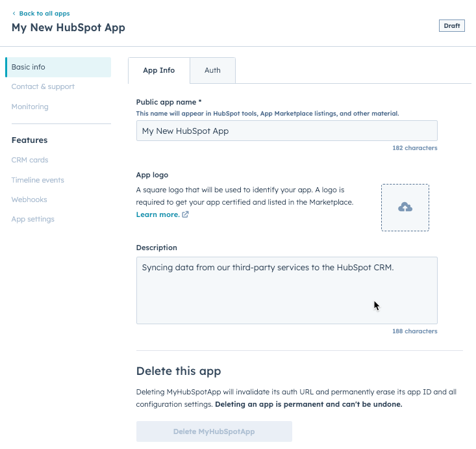Viewport: 476px width, 449px height.
Task: Go to Webhooks settings
Action: (29, 199)
